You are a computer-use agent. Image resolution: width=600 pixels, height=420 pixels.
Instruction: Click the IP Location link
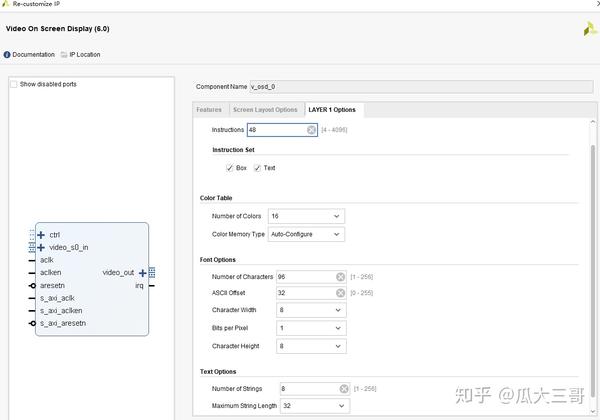point(84,54)
